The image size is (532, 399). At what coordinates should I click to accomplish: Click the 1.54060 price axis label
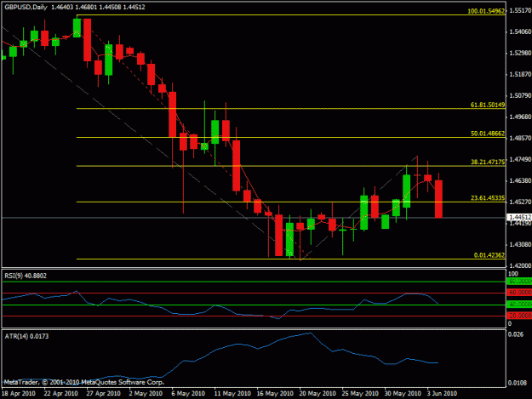click(520, 31)
